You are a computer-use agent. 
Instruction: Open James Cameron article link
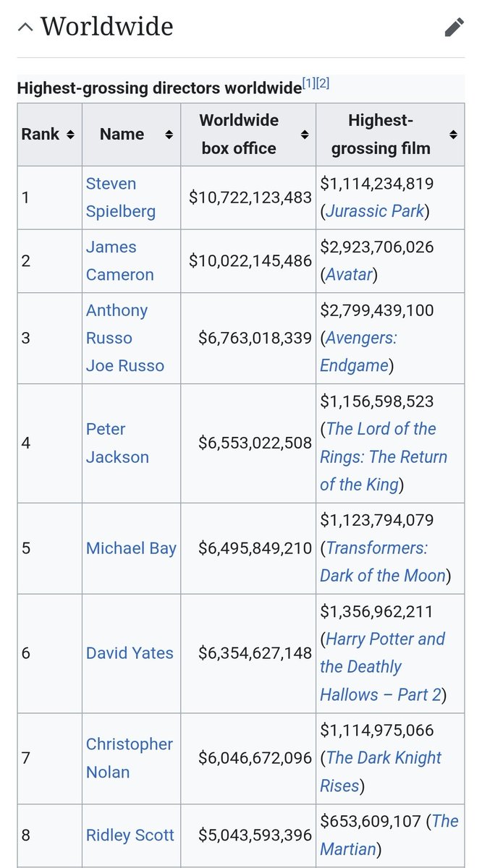[x=120, y=261]
